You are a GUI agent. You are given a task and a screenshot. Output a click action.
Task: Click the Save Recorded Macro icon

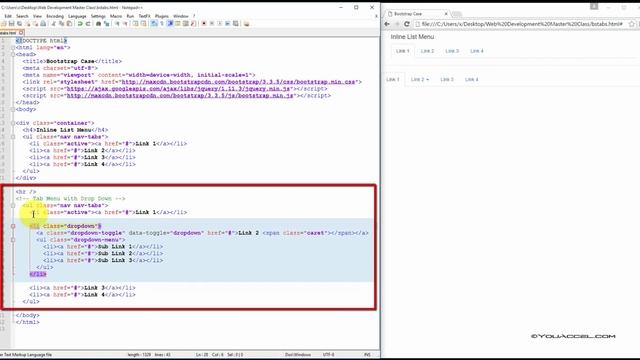236,24
